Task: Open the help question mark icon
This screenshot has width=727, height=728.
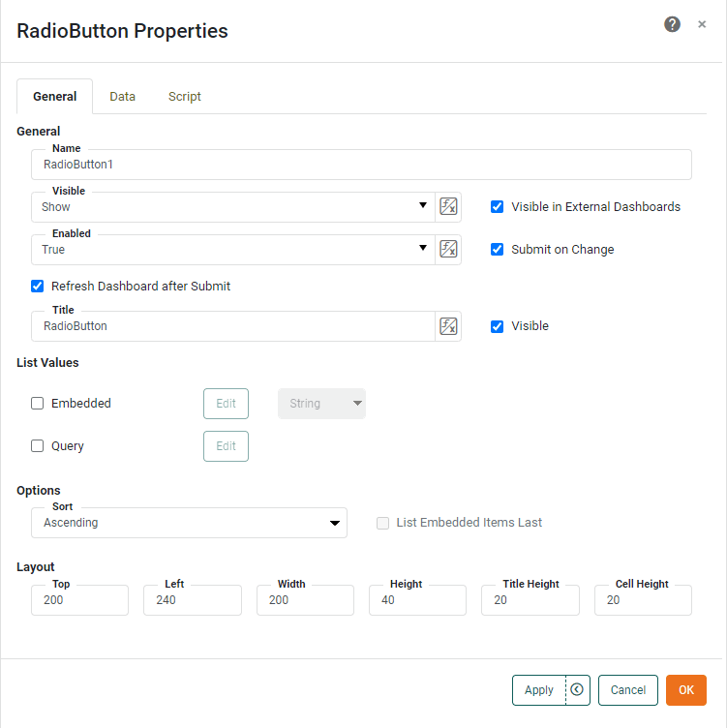Action: point(672,24)
